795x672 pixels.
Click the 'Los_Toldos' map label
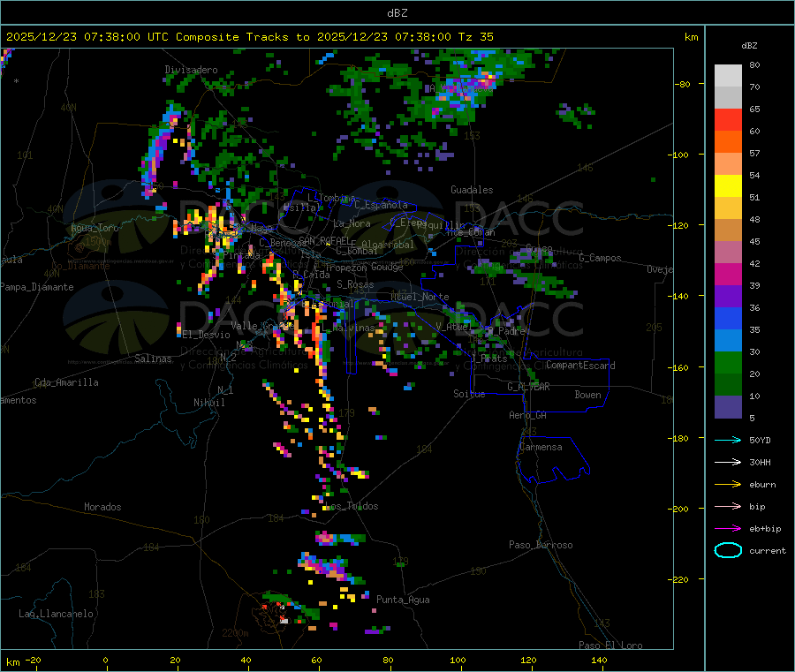pos(352,506)
